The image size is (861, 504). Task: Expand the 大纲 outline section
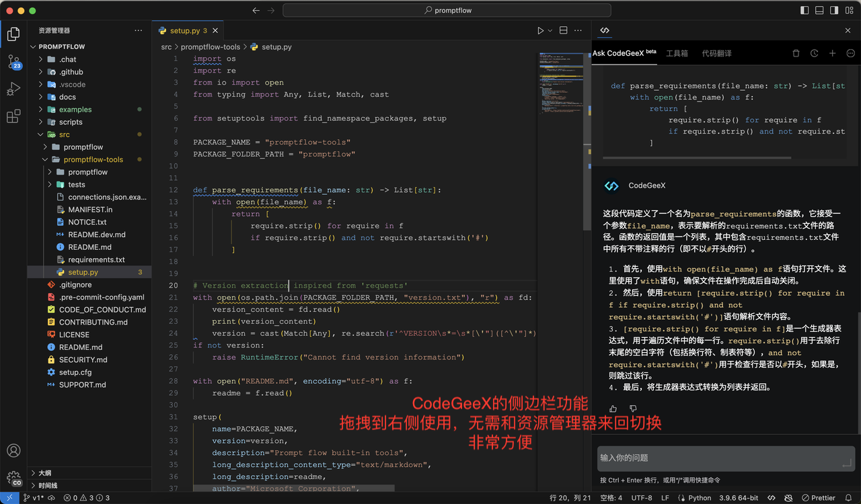coord(89,473)
